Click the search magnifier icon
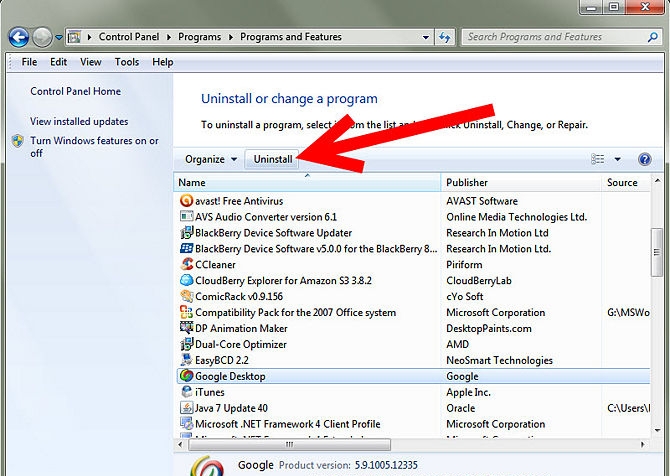This screenshot has height=476, width=670. click(652, 37)
